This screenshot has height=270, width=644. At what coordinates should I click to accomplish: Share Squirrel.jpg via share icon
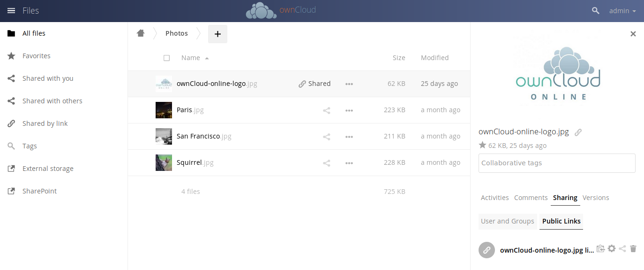[x=327, y=163]
